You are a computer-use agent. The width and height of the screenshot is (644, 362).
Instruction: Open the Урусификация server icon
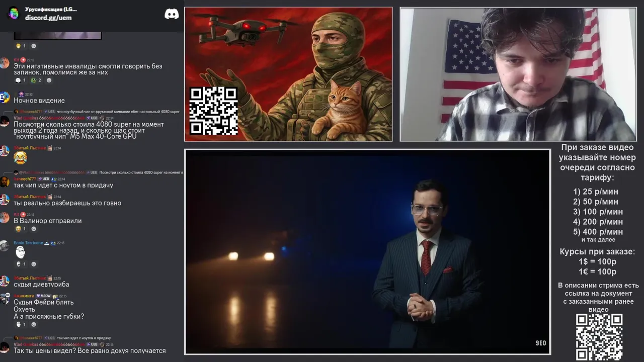tap(14, 14)
